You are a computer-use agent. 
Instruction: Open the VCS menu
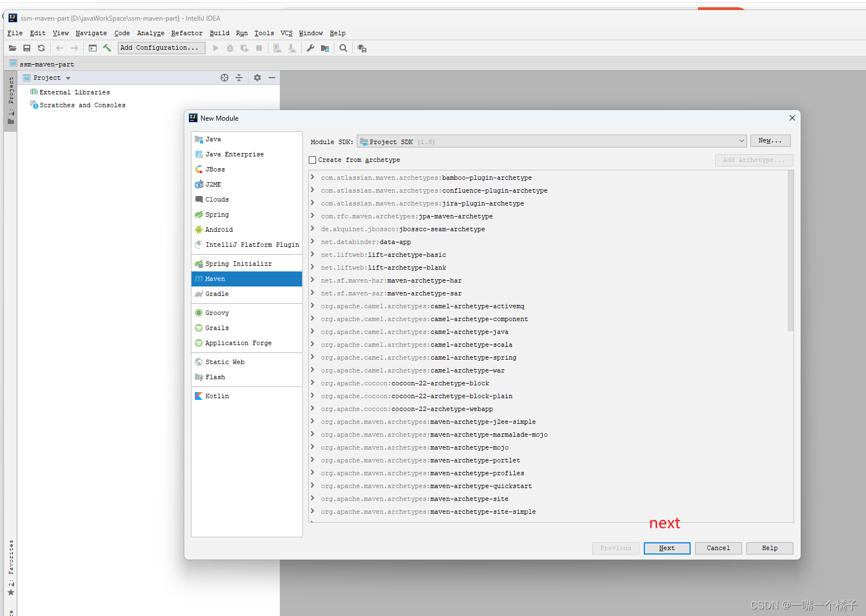click(286, 33)
